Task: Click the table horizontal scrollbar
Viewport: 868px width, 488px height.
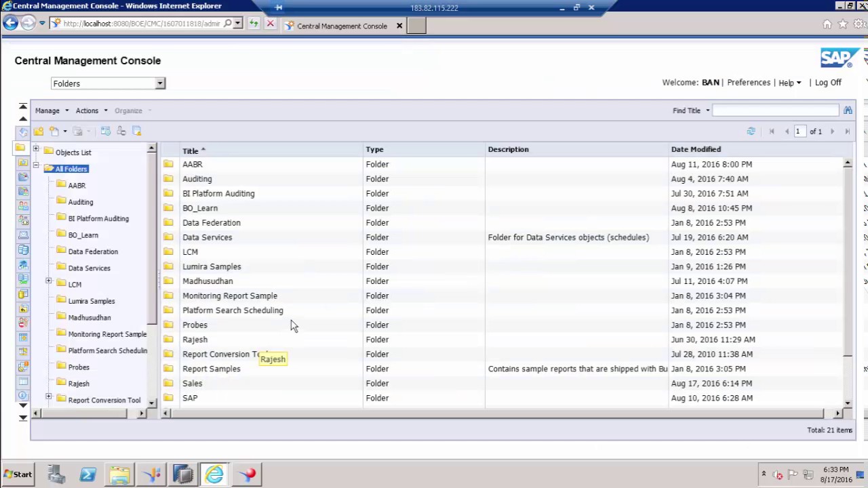Action: tap(498, 413)
